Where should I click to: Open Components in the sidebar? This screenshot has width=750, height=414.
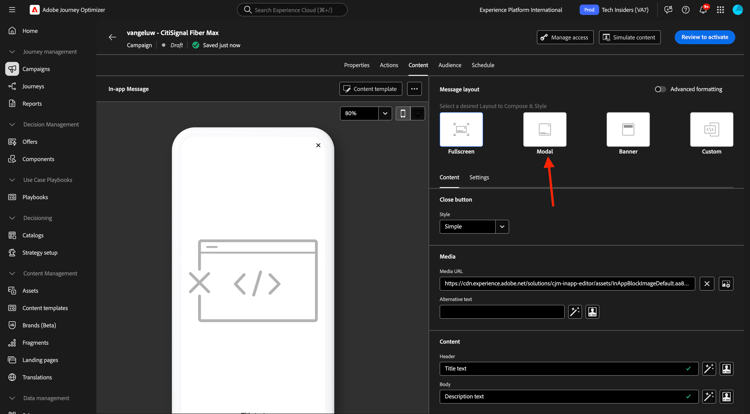coord(38,159)
